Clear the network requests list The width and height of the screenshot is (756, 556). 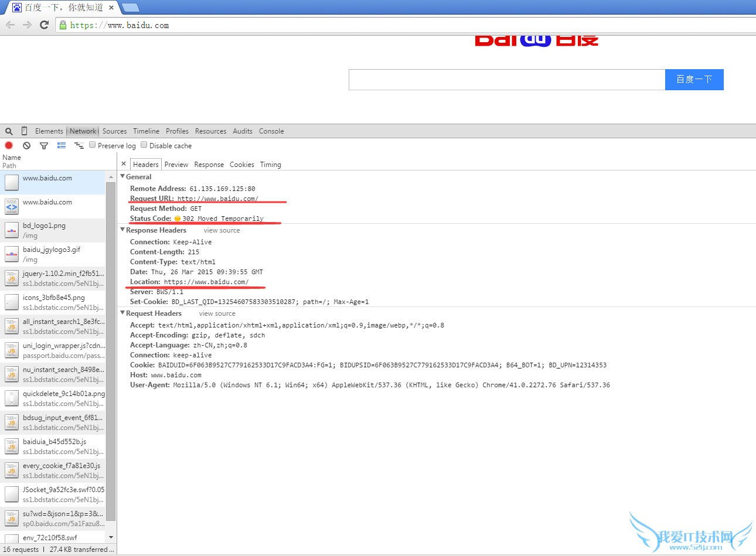(26, 145)
